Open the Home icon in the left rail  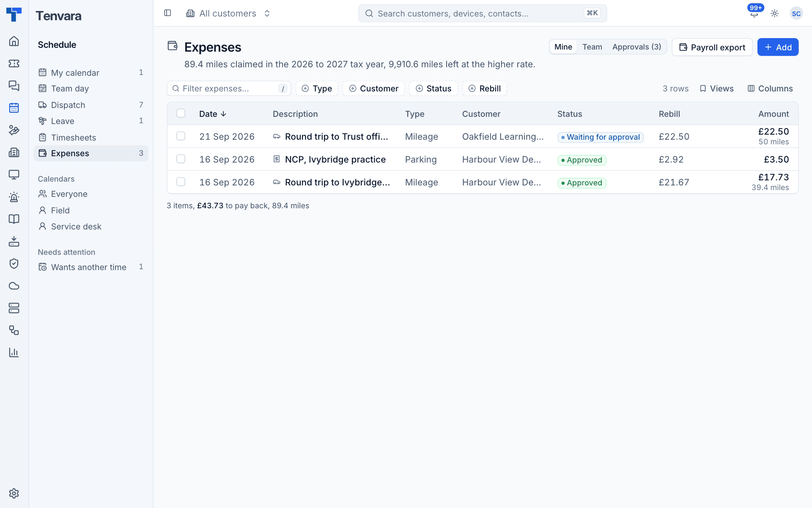pos(14,41)
